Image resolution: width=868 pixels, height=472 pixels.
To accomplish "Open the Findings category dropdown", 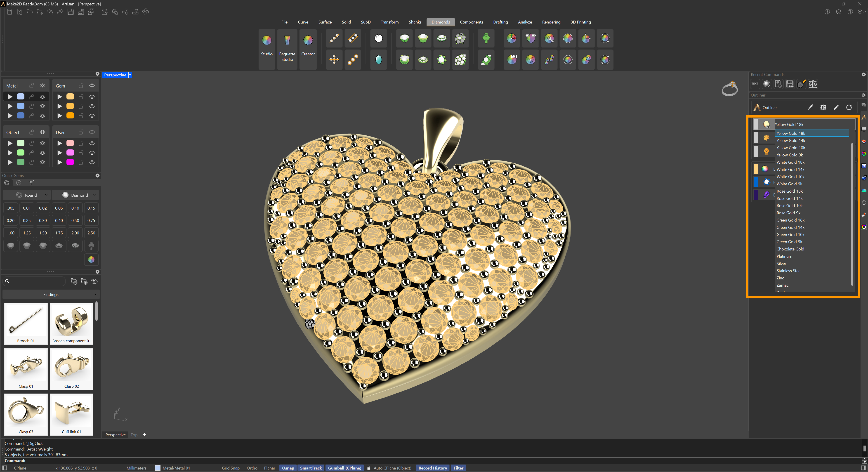I will (x=51, y=294).
